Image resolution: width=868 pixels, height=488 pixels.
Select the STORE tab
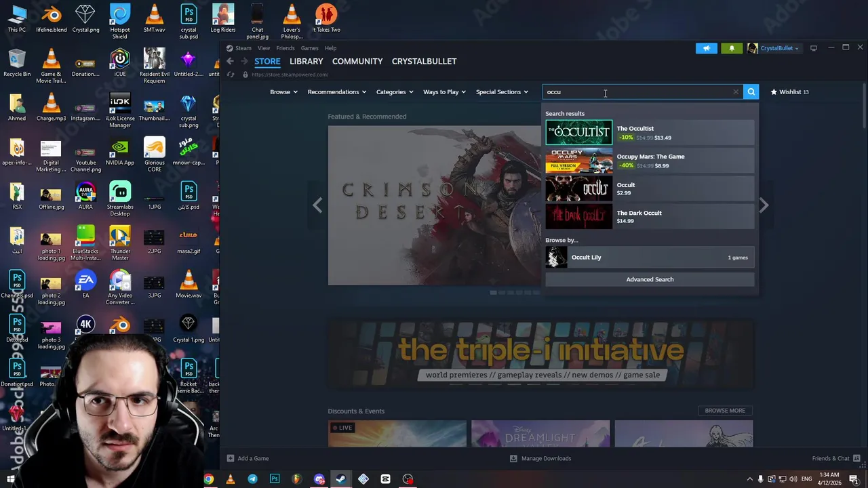click(x=267, y=61)
